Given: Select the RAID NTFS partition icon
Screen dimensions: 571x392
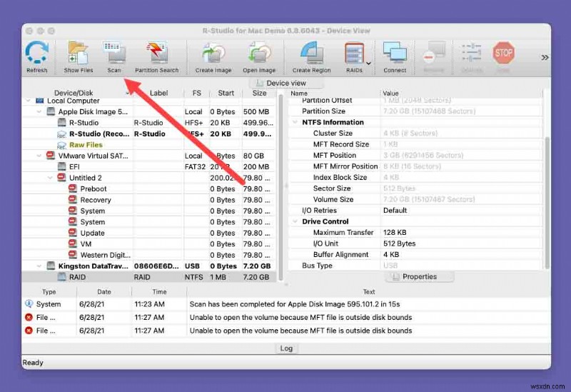Looking at the screenshot, I should coord(62,277).
